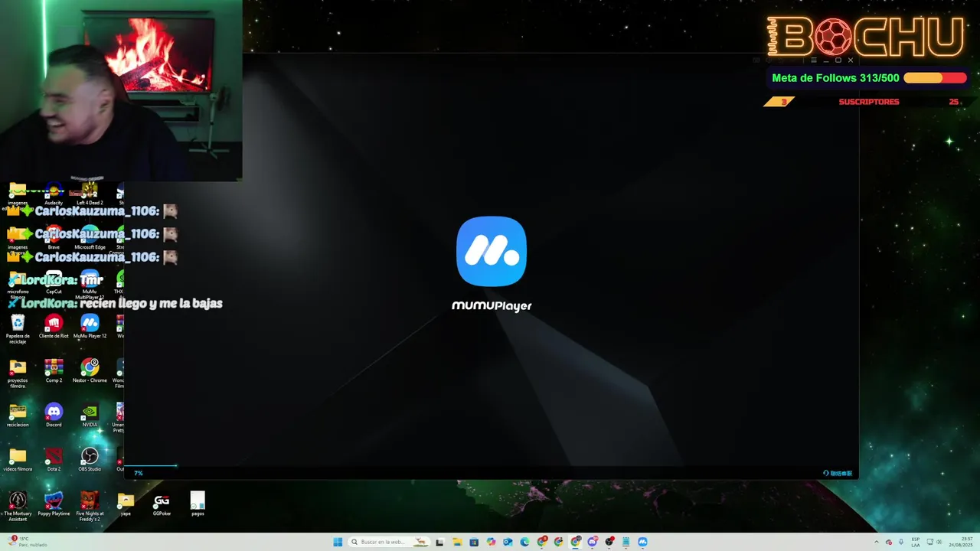Image resolution: width=980 pixels, height=551 pixels.
Task: Open Microsoft Edge from the taskbar
Action: (x=524, y=542)
